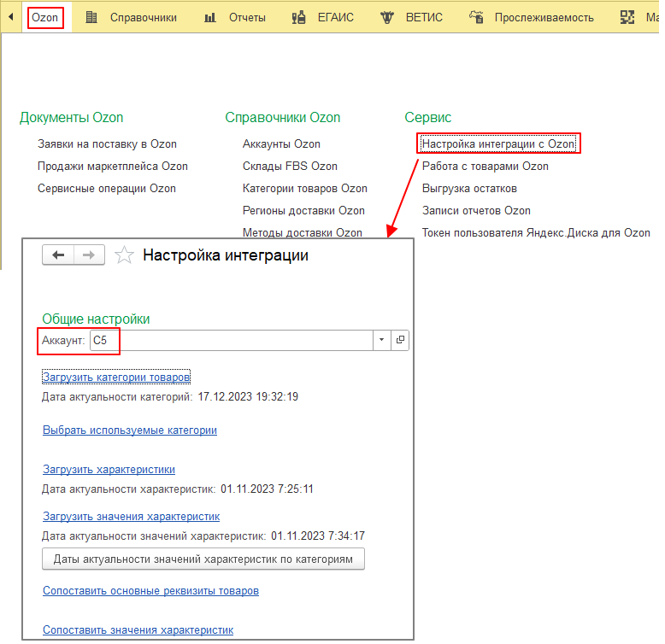The width and height of the screenshot is (665, 644).
Task: Open the selected account card icon
Action: pyautogui.click(x=400, y=340)
